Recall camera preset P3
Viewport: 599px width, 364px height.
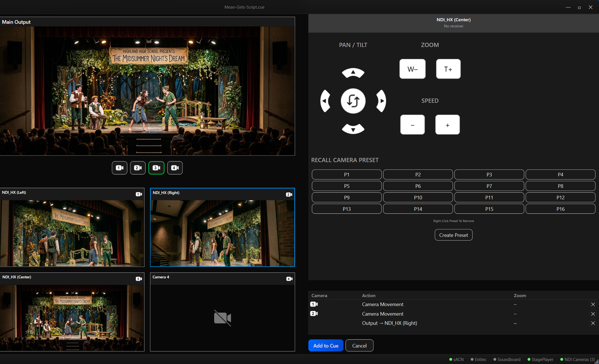[x=489, y=174]
